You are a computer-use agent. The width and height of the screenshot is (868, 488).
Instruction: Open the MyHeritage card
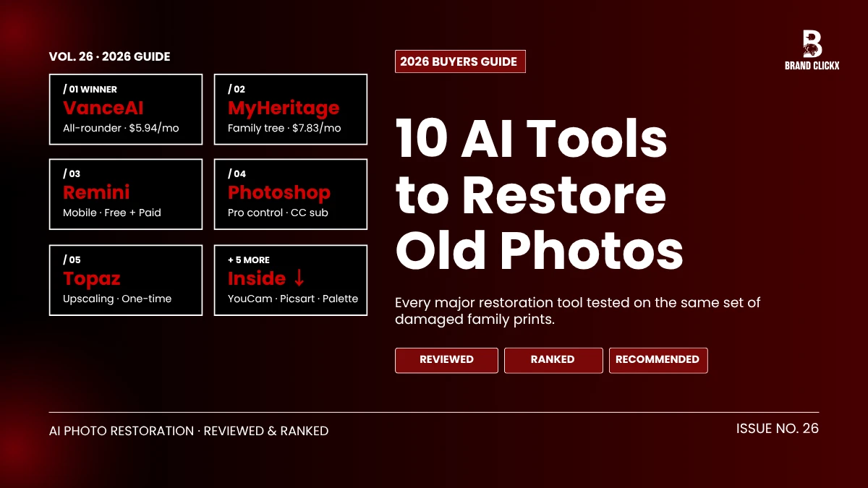coord(291,110)
